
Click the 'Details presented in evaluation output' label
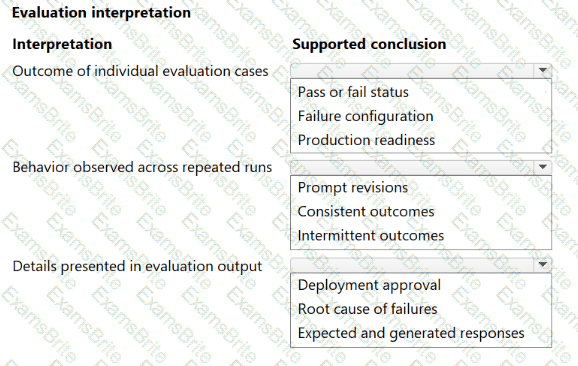coord(137,266)
